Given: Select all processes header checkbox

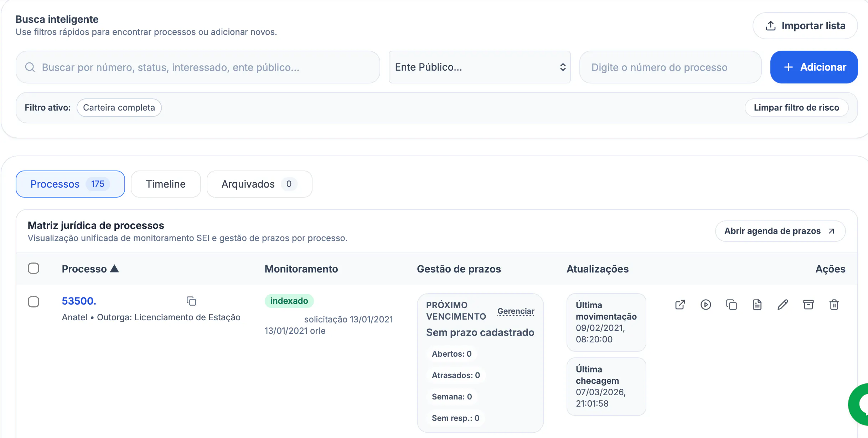Looking at the screenshot, I should point(33,268).
